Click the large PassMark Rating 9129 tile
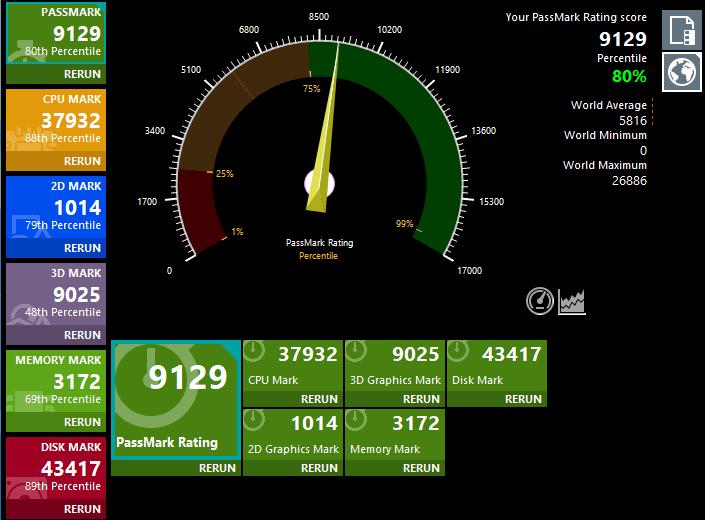Image resolution: width=705 pixels, height=520 pixels. coord(176,400)
